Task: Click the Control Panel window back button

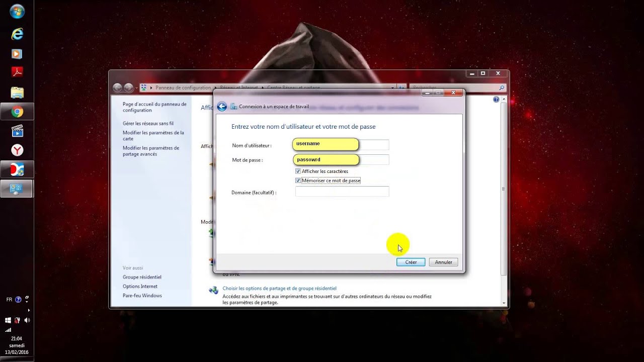Action: coord(118,87)
